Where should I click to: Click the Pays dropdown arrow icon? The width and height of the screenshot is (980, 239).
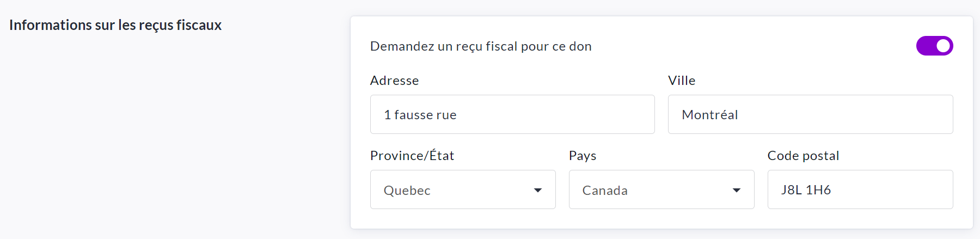pos(736,190)
